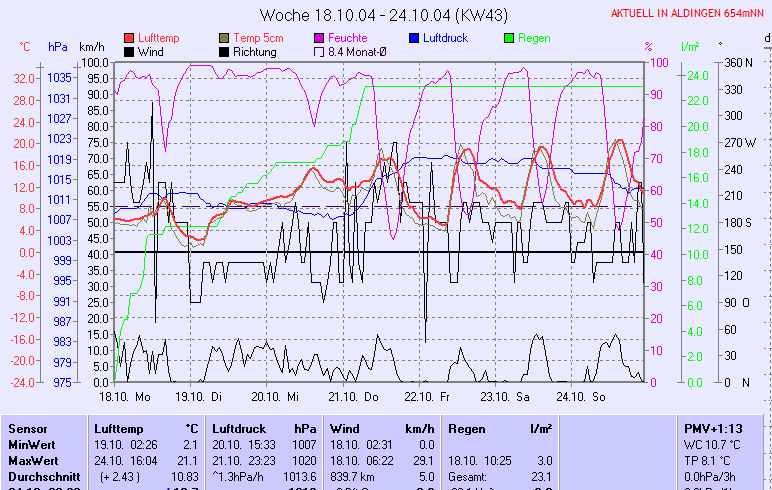Click the blue Luftdruck legend square
Image resolution: width=772 pixels, height=490 pixels.
(415, 37)
